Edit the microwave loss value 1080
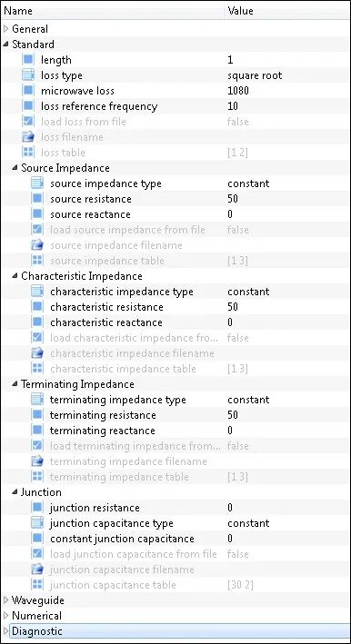The image size is (351, 644). click(x=238, y=91)
